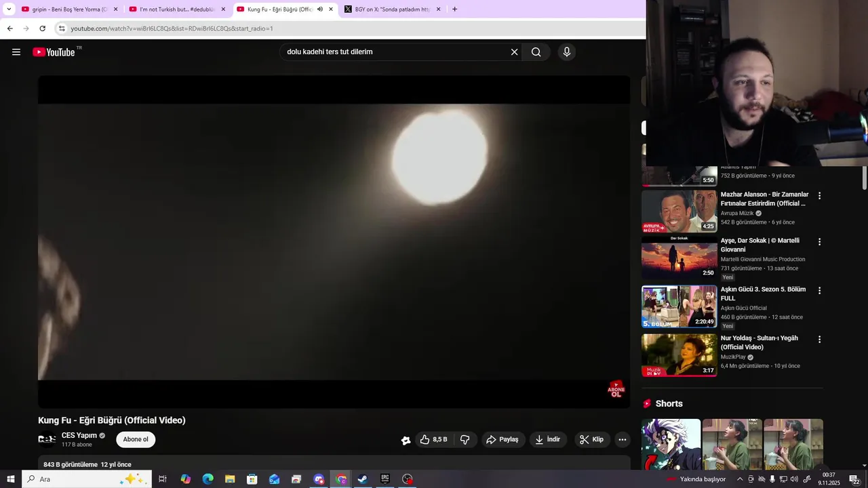Open Steam from taskbar
The height and width of the screenshot is (488, 868).
coord(363,479)
